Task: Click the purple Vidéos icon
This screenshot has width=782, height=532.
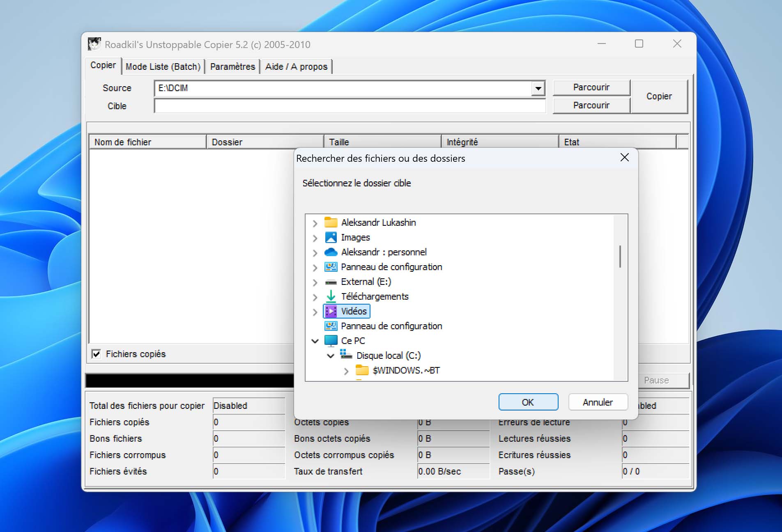Action: (x=331, y=311)
